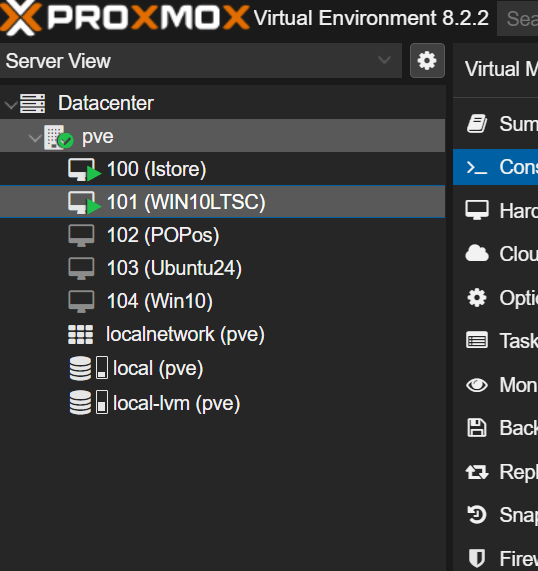538x571 pixels.
Task: Click the Snapshots history icon
Action: 477,515
